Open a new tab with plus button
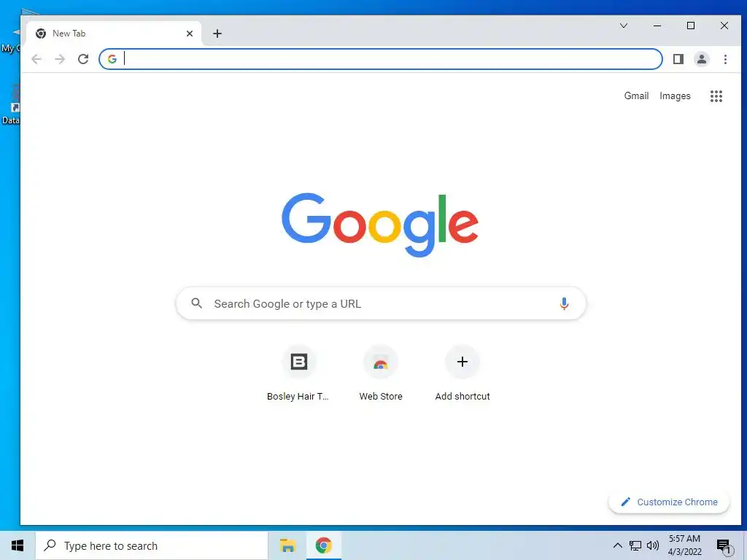 click(x=217, y=34)
